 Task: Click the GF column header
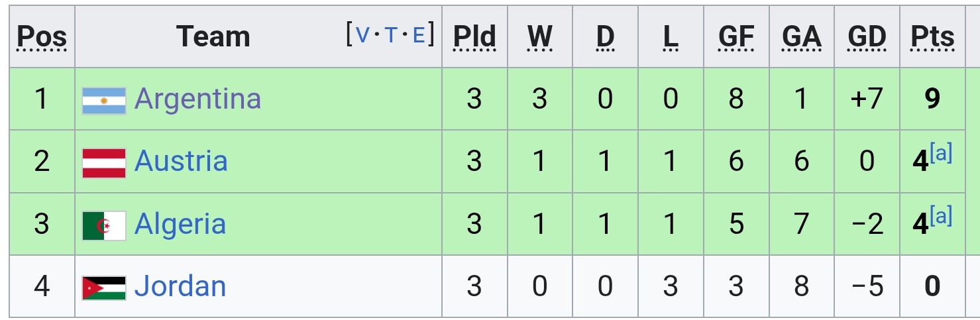[736, 37]
